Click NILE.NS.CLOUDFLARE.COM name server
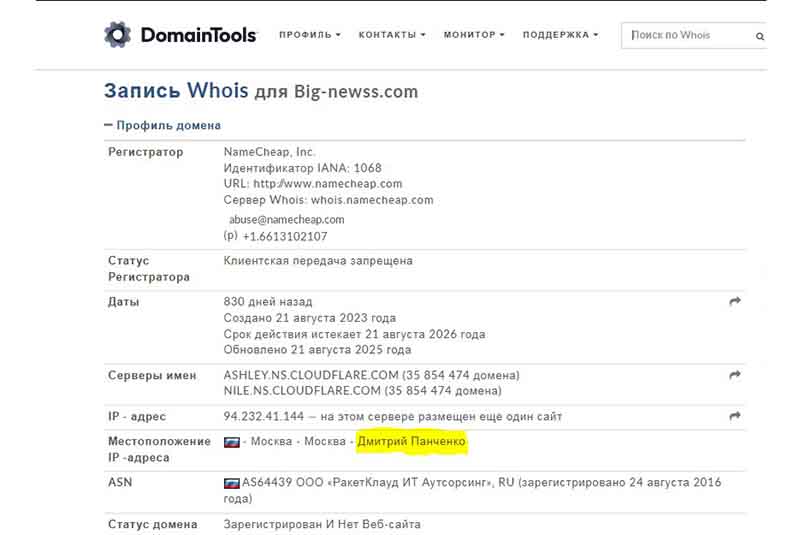Viewport: 800px width, 535px height. [x=302, y=391]
